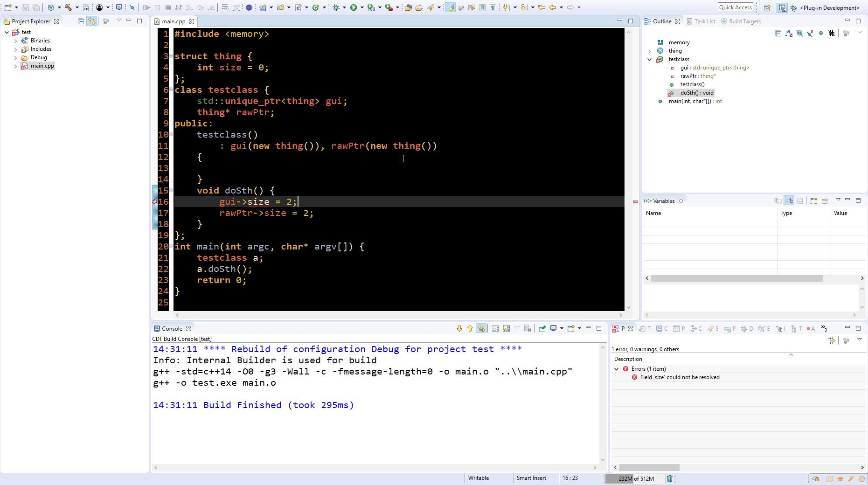Toggle Hide Fields icon in Outline

pyautogui.click(x=799, y=33)
